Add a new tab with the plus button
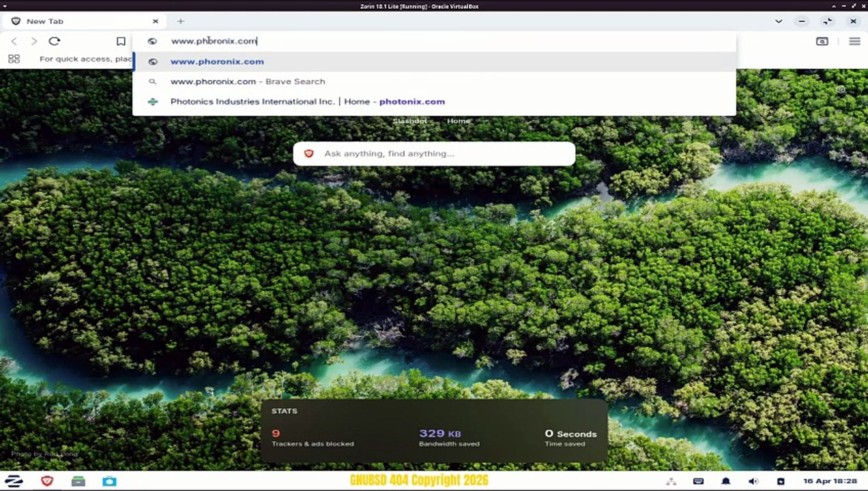The image size is (868, 491). tap(181, 21)
